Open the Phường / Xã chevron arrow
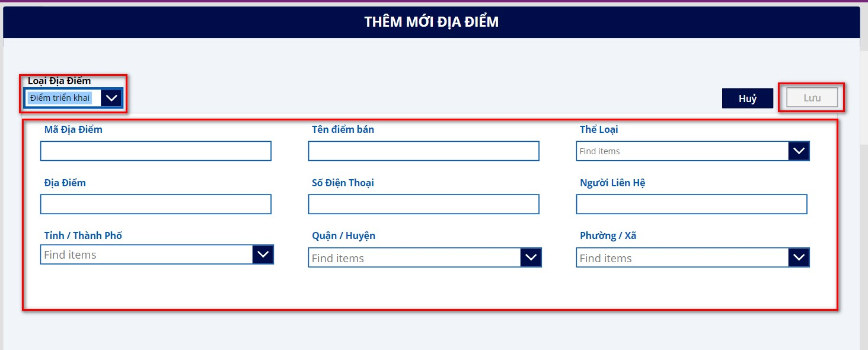 (x=799, y=258)
